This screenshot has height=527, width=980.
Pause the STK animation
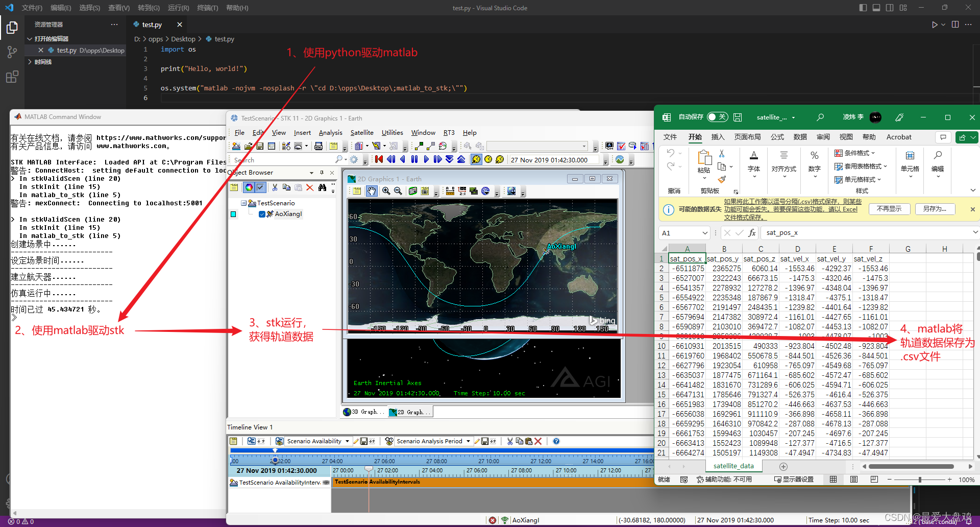(x=414, y=160)
